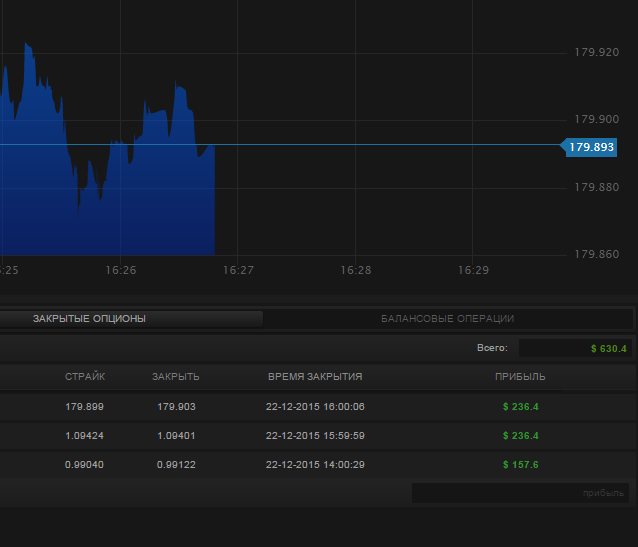Screen dimensions: 638x547
Task: Click the 179.880 price axis label
Action: (596, 187)
